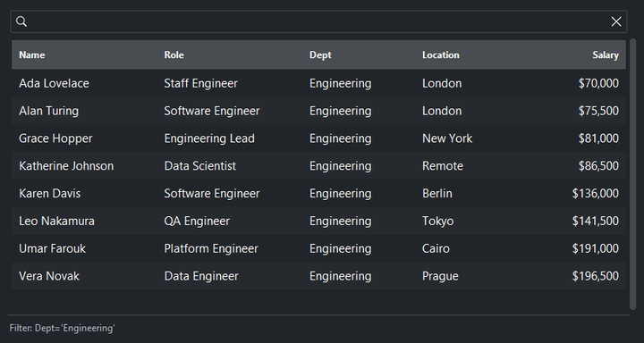The width and height of the screenshot is (644, 343).
Task: Click the QA Engineer role cell
Action: coord(197,221)
